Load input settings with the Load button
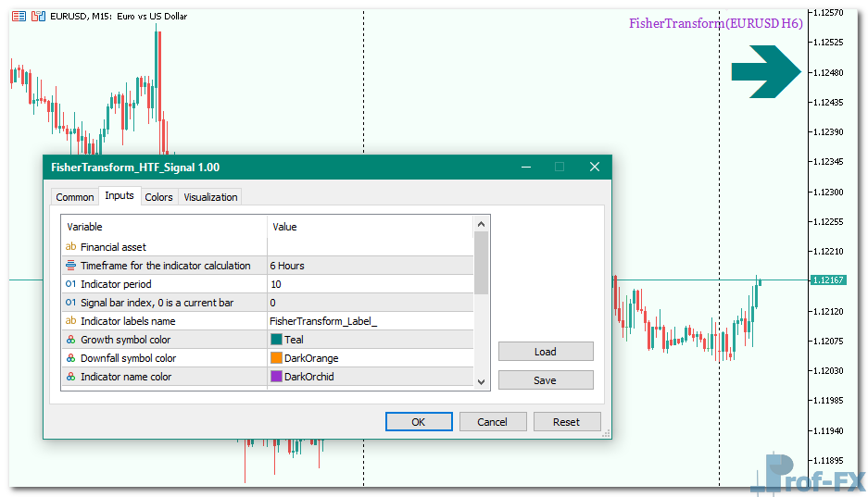 (546, 352)
